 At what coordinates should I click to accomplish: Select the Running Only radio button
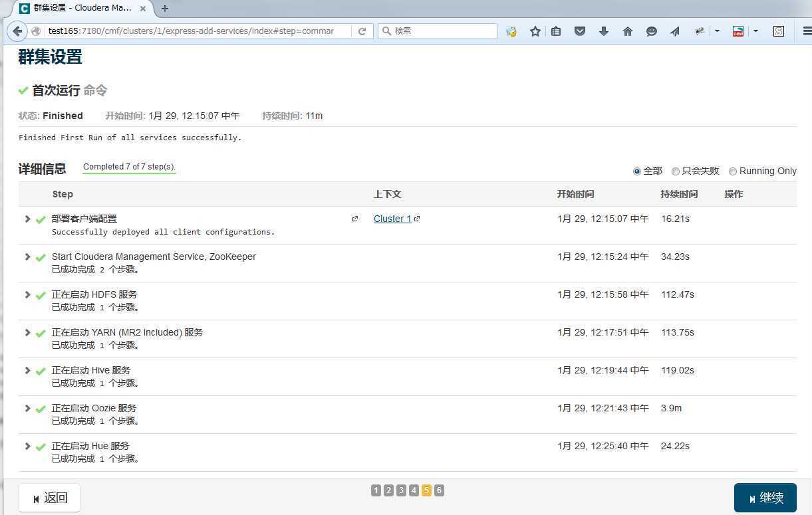coord(733,171)
